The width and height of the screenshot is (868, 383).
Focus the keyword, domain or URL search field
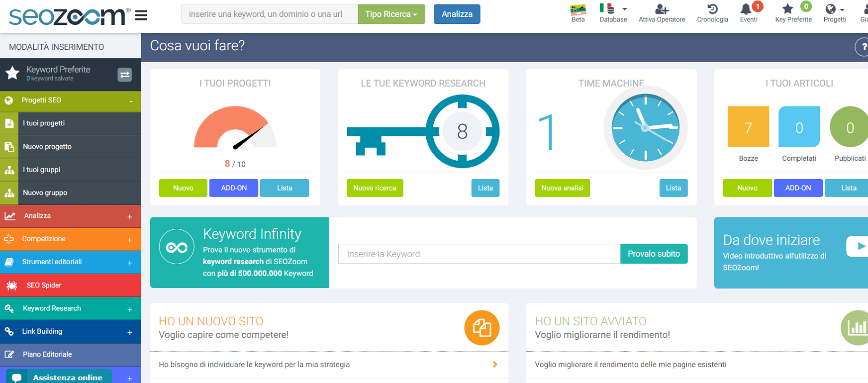pos(269,14)
